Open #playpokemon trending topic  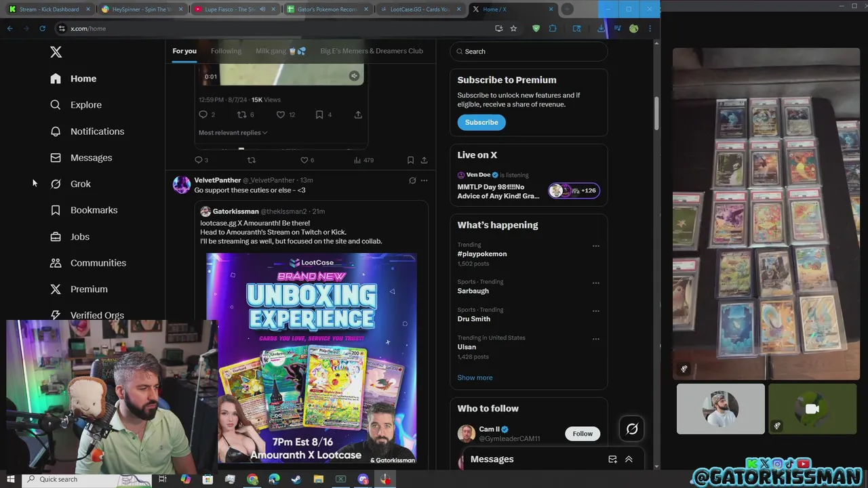(x=482, y=254)
